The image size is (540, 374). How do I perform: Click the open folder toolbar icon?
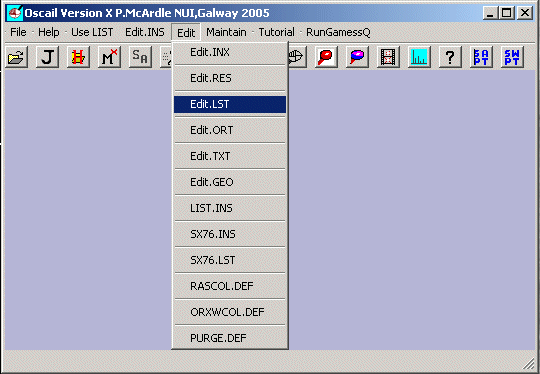pos(16,57)
